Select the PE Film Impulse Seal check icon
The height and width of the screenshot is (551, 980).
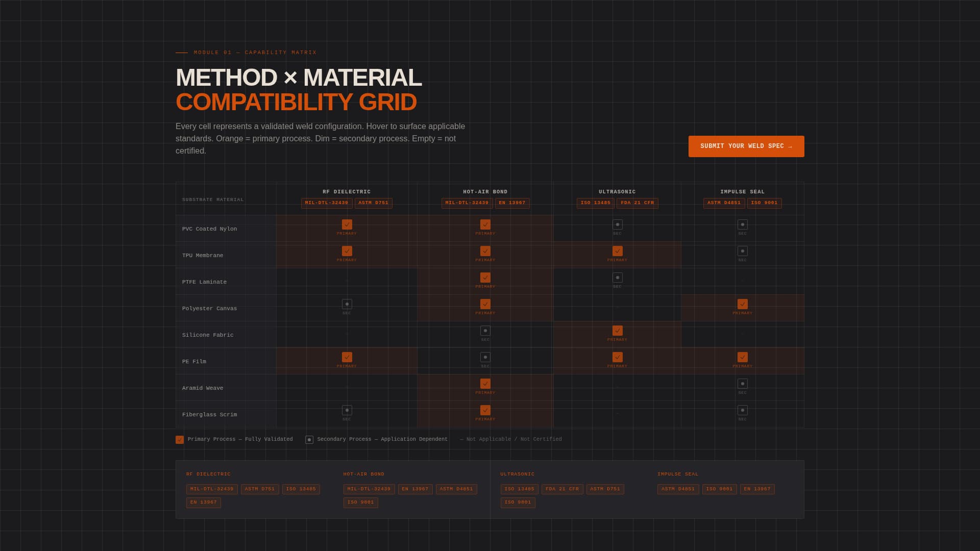click(x=743, y=357)
